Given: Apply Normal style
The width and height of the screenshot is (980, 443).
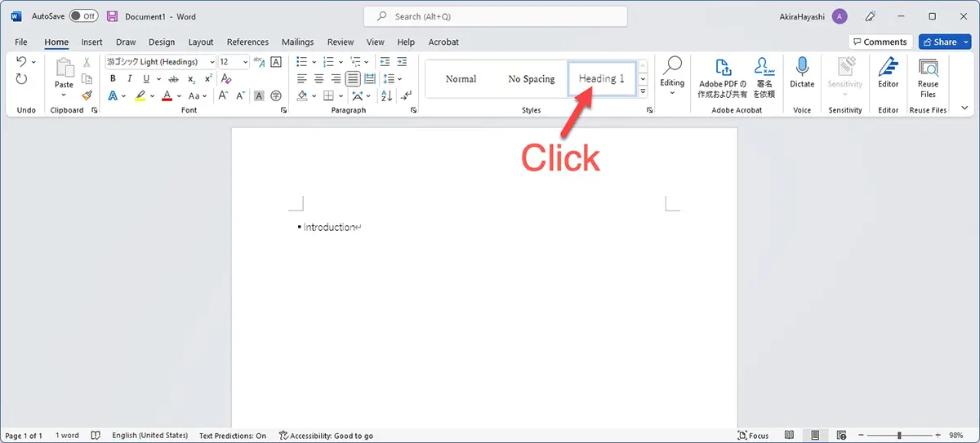Looking at the screenshot, I should (461, 78).
